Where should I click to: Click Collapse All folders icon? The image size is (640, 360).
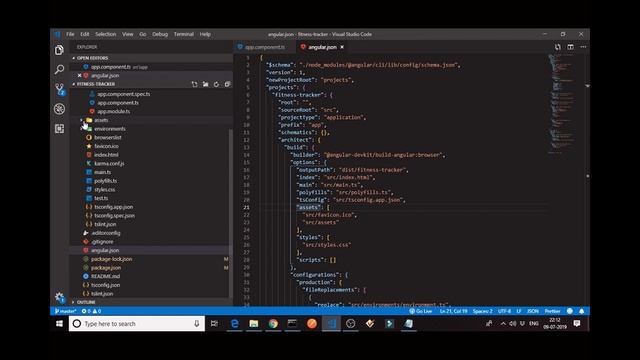(227, 84)
